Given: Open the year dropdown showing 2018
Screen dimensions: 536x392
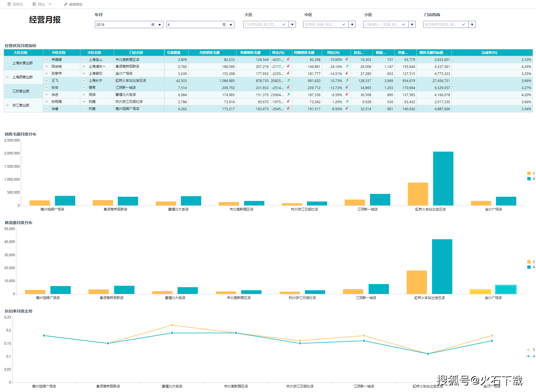Looking at the screenshot, I should click(x=160, y=25).
